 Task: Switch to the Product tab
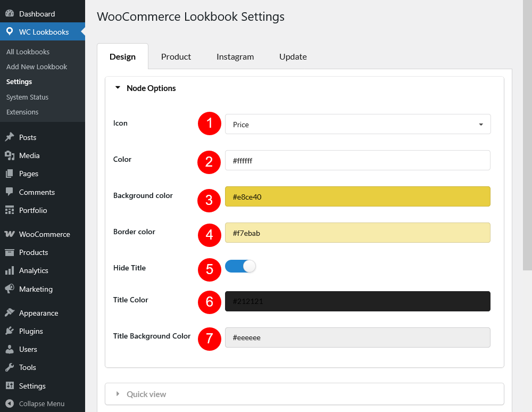tap(176, 56)
